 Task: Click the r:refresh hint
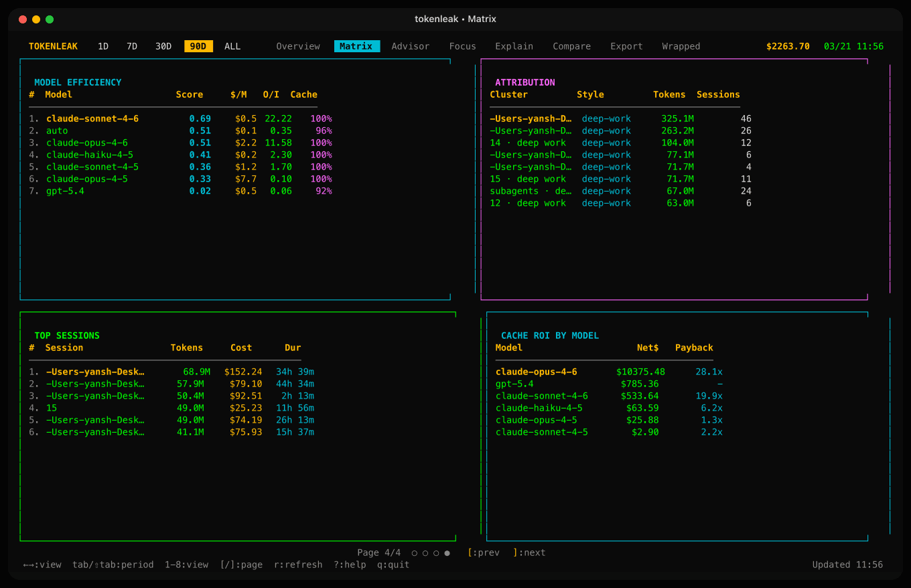[x=298, y=565]
